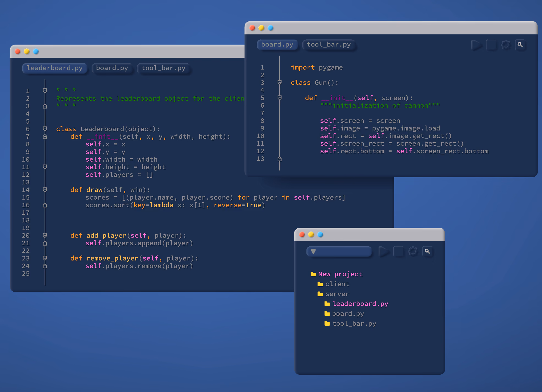This screenshot has width=542, height=392.
Task: Click the run (play) icon in board.py window
Action: [476, 45]
